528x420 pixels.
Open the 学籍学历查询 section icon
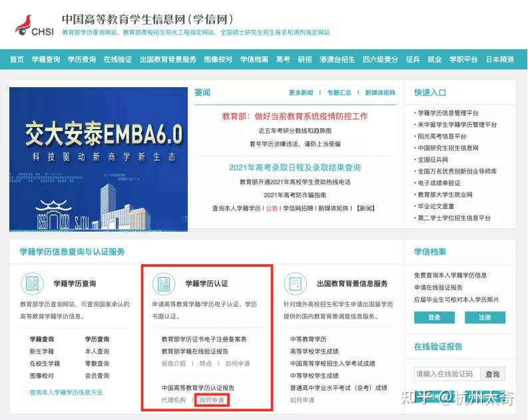pyautogui.click(x=33, y=284)
